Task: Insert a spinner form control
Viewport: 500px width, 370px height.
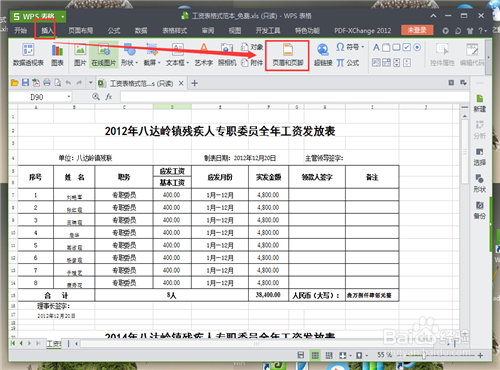Action: [407, 63]
